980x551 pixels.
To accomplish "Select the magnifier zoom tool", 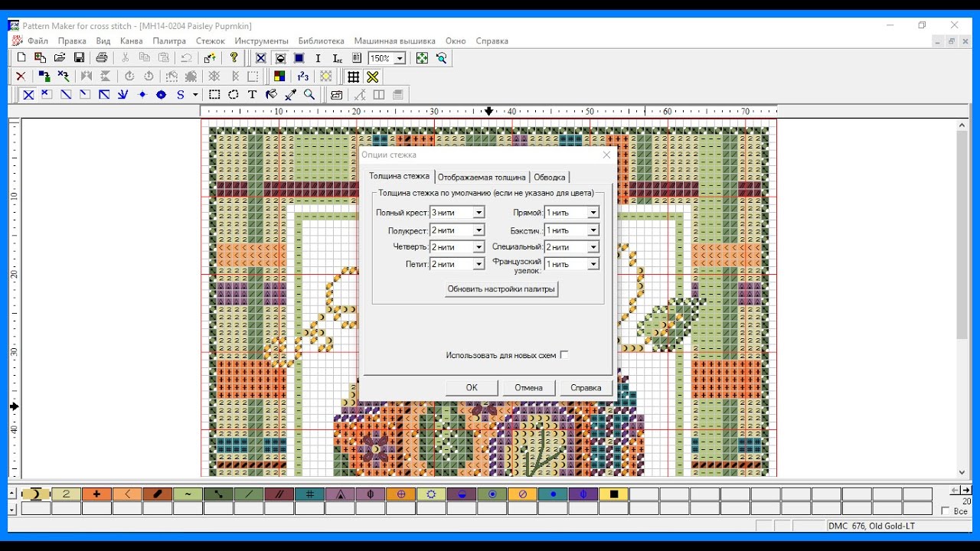I will pyautogui.click(x=309, y=95).
